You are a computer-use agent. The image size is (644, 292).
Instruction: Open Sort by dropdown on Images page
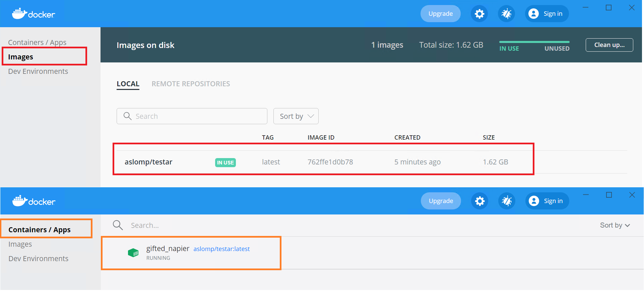pyautogui.click(x=296, y=116)
